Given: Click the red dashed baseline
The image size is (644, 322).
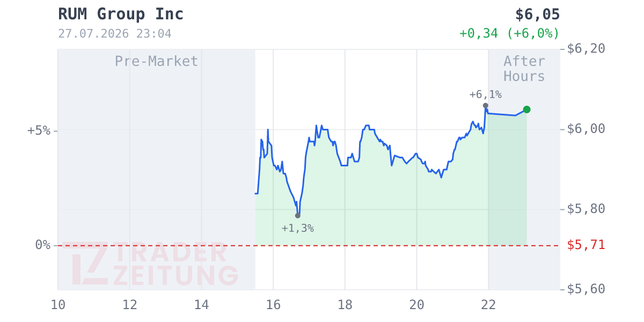Looking at the screenshot, I should tap(309, 245).
